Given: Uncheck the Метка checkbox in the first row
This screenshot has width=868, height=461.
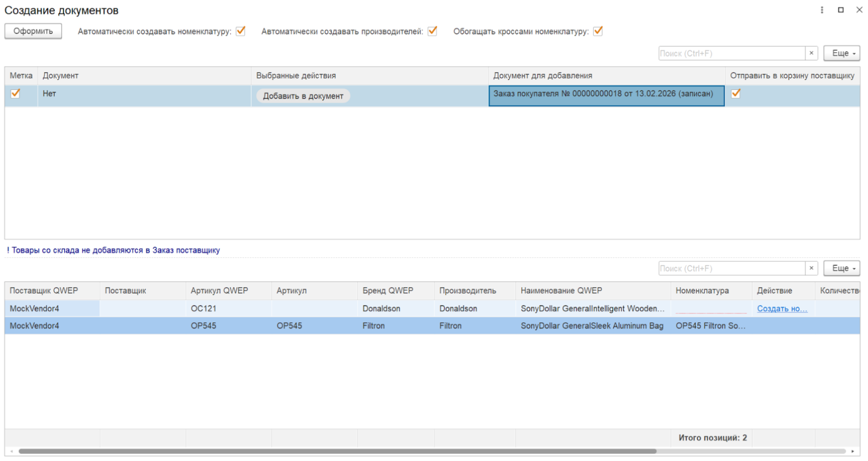Looking at the screenshot, I should pos(15,94).
